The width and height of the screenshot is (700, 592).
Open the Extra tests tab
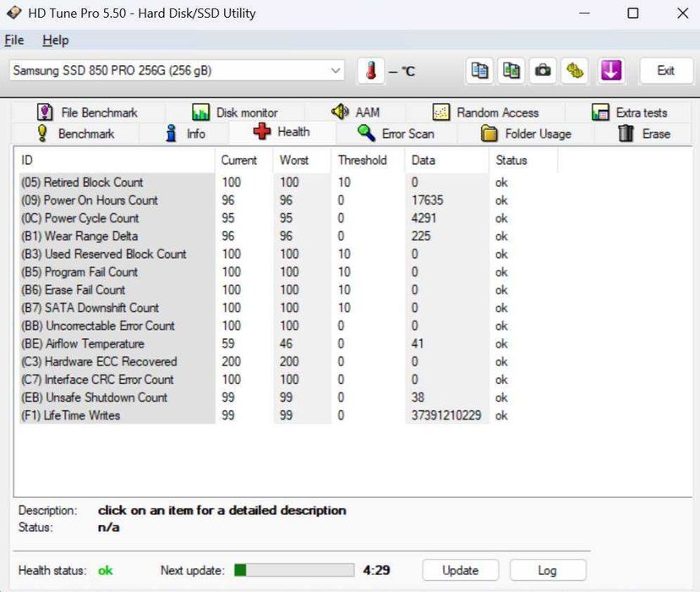tap(629, 112)
